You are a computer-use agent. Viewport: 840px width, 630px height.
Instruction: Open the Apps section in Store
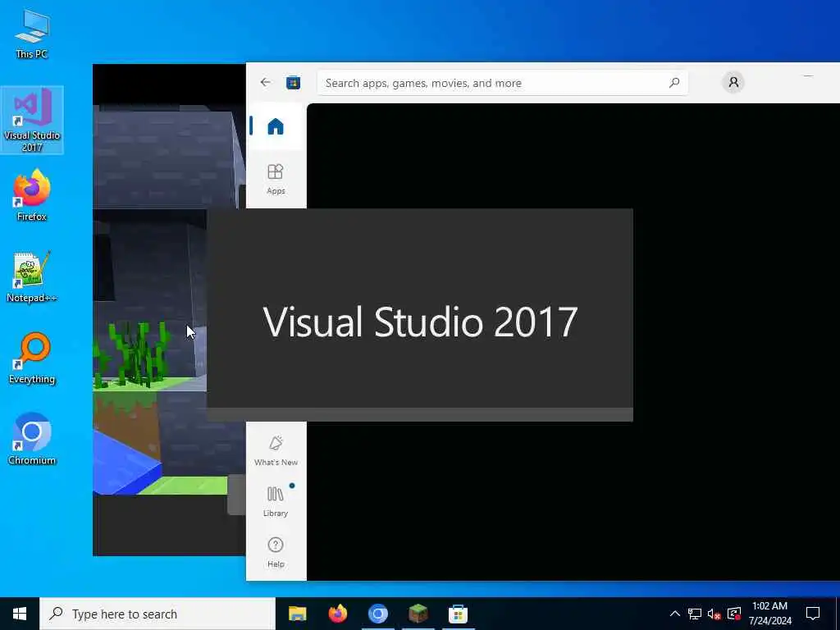[276, 179]
